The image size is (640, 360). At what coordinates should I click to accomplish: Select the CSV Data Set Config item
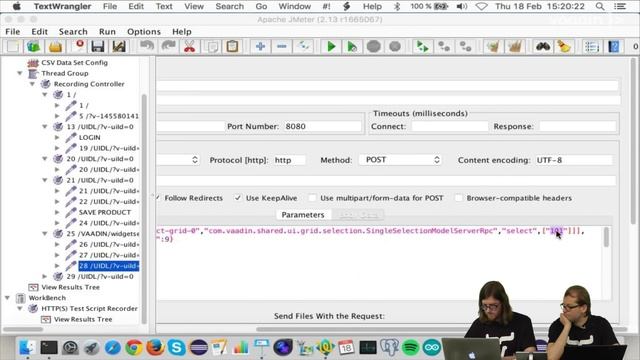click(x=74, y=62)
